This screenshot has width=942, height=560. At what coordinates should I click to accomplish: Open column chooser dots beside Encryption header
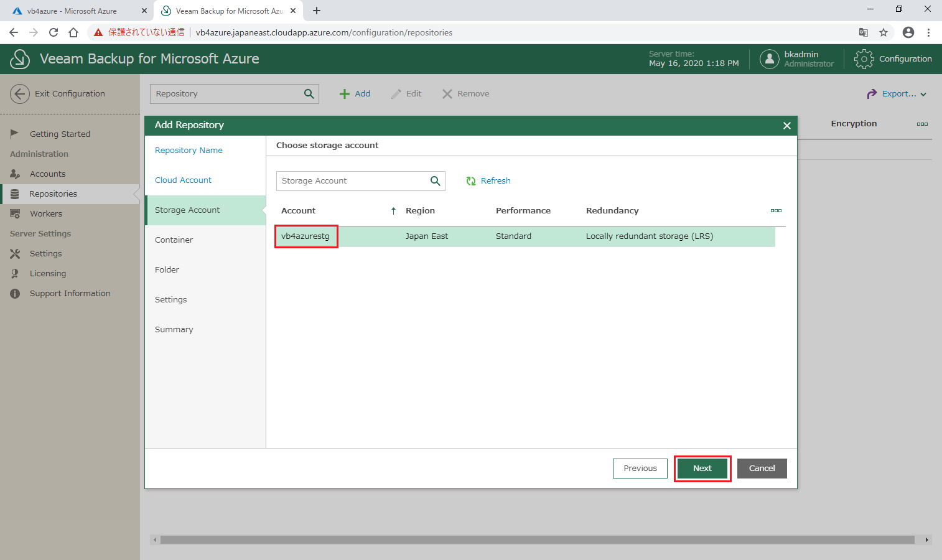pos(922,124)
